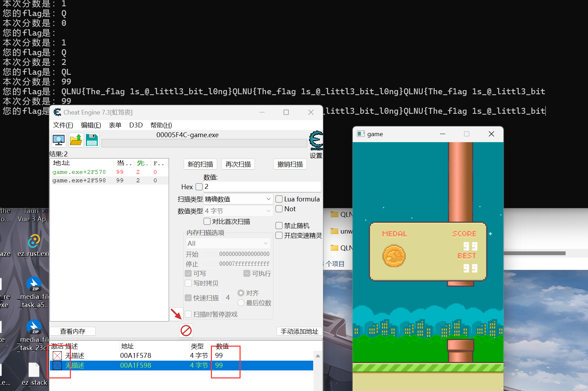The height and width of the screenshot is (391, 588).
Task: Open the D3D menu
Action: pos(136,125)
